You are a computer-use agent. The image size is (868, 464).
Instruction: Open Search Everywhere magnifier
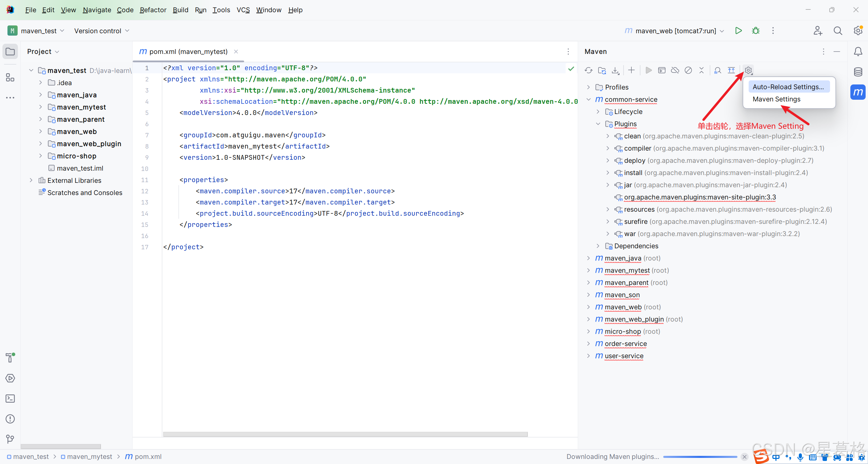click(838, 31)
